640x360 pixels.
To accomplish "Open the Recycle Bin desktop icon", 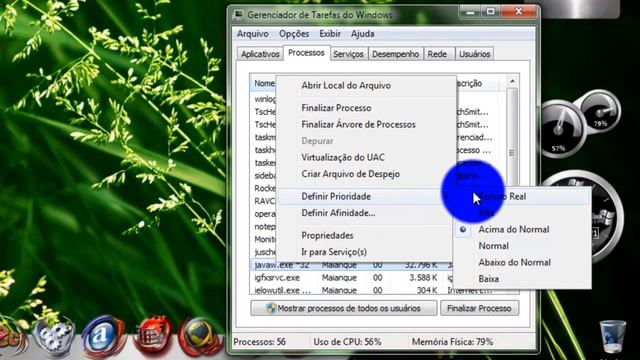I will pos(613,337).
